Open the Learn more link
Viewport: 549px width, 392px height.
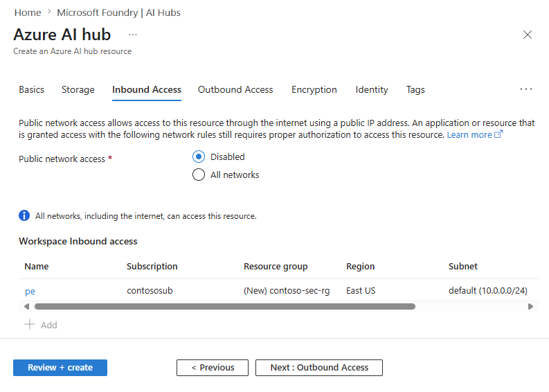[469, 134]
